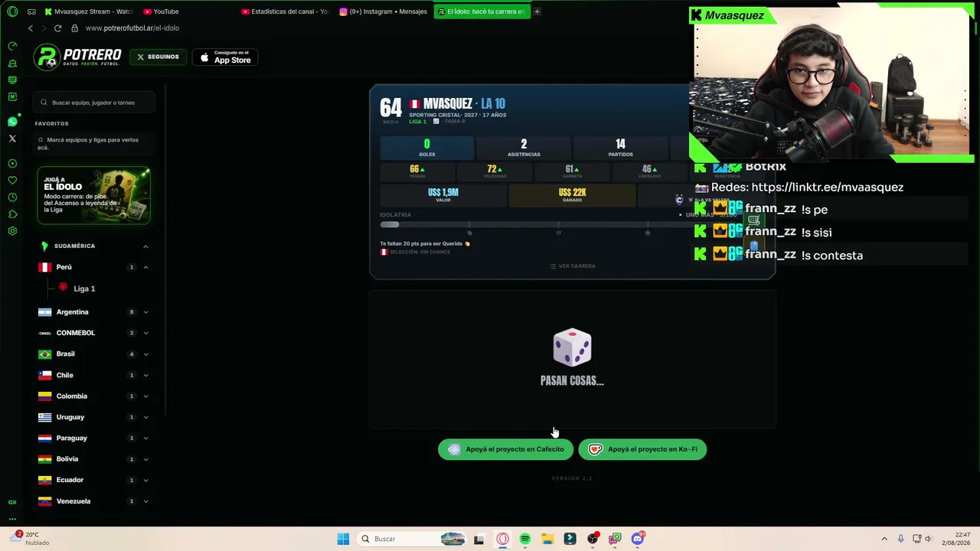Open the sidebar player icon

coord(12,164)
